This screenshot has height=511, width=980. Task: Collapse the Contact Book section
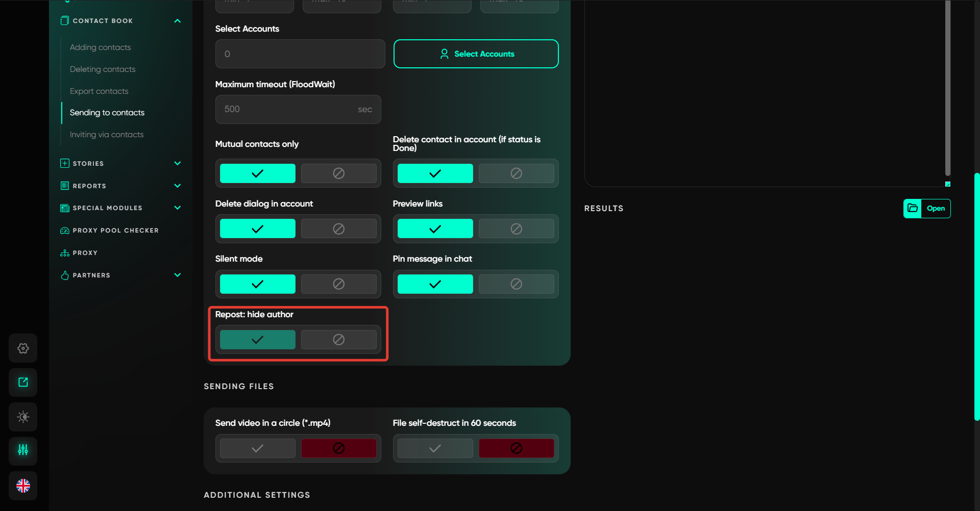point(177,21)
